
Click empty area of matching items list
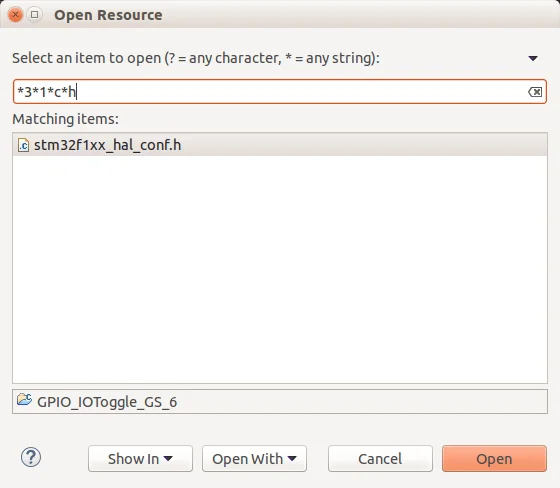280,268
